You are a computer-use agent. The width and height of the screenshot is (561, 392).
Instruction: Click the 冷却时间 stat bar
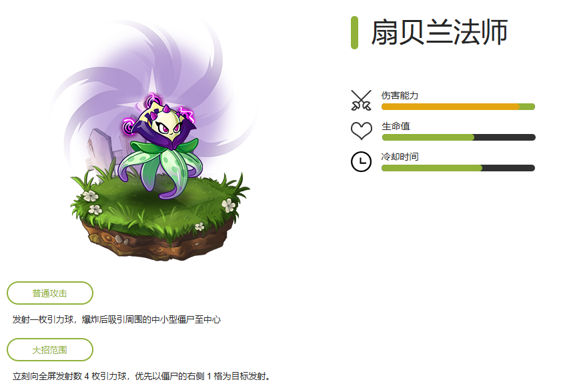click(x=458, y=168)
